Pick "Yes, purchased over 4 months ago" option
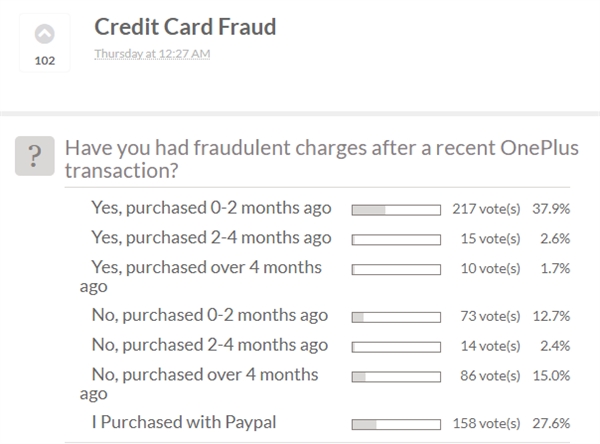Image resolution: width=600 pixels, height=444 pixels. 206,267
